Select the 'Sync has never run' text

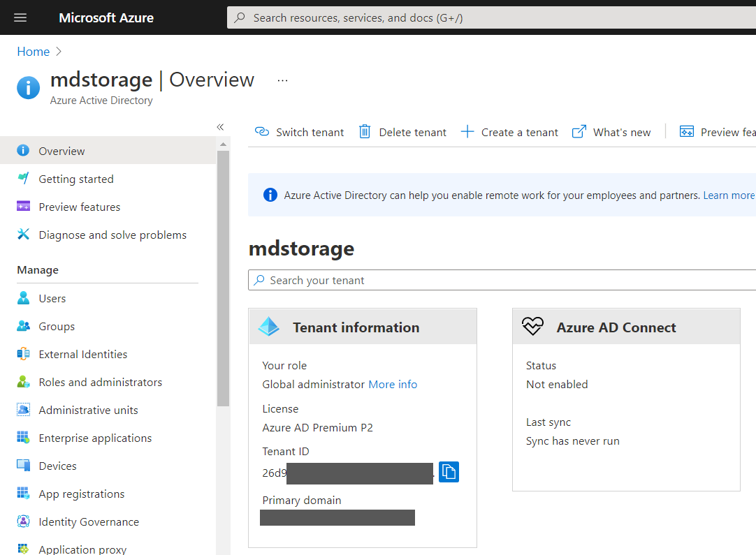click(573, 441)
